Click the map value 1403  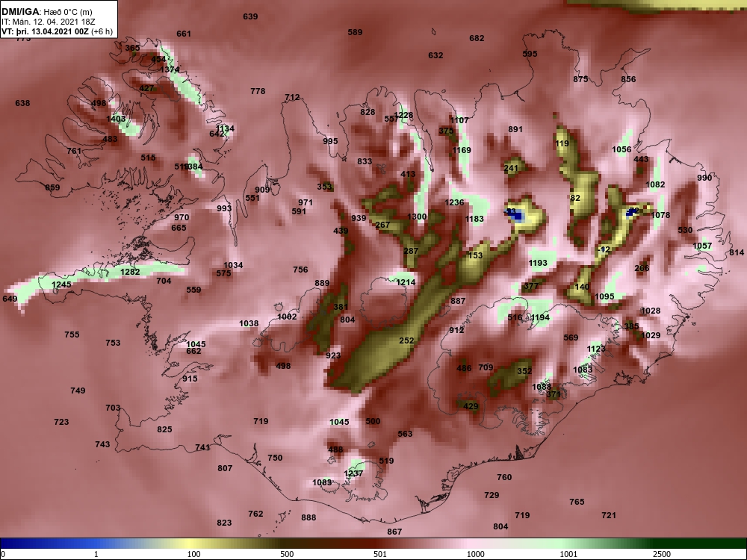116,119
